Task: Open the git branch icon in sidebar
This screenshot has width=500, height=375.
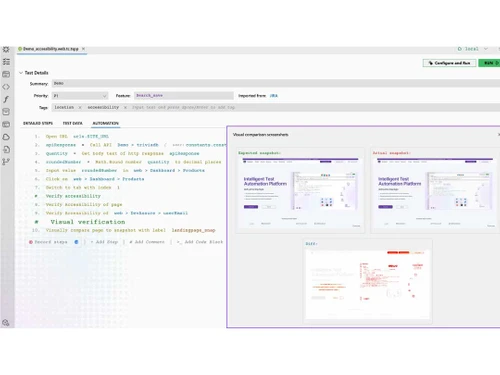Action: [6, 162]
